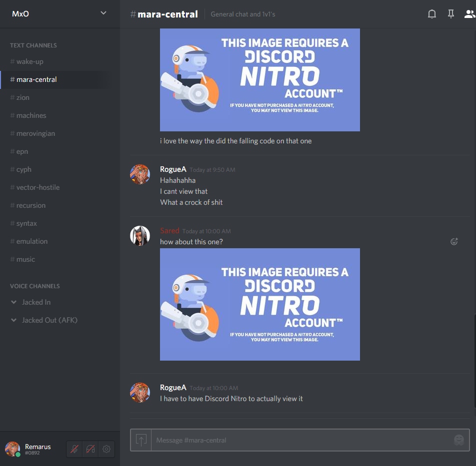Open the vector-hostile channel

tap(37, 187)
